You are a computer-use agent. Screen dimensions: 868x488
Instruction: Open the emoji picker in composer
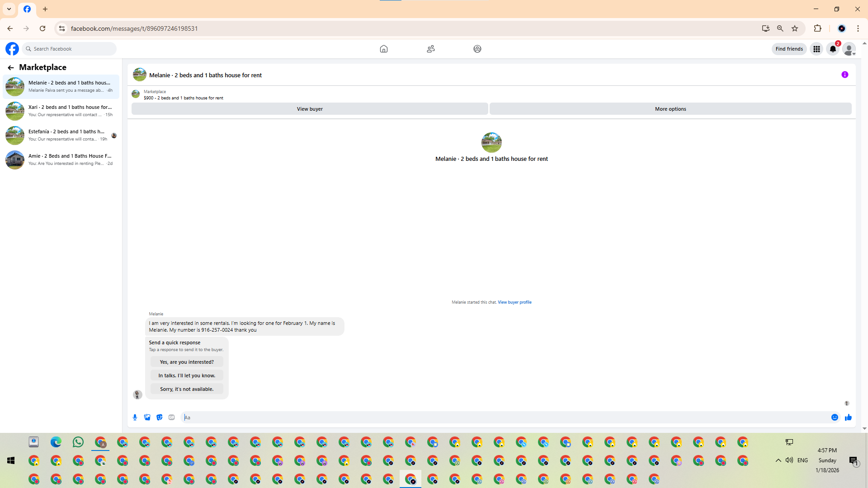(x=835, y=418)
